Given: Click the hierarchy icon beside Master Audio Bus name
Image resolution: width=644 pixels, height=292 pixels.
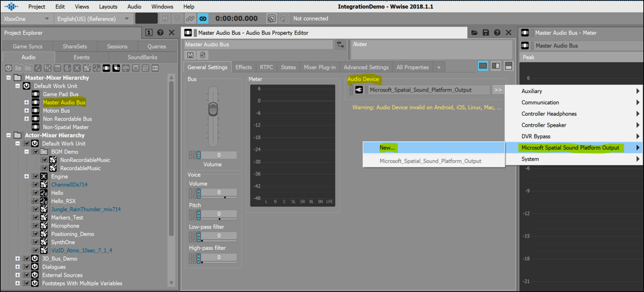Looking at the screenshot, I should 340,45.
